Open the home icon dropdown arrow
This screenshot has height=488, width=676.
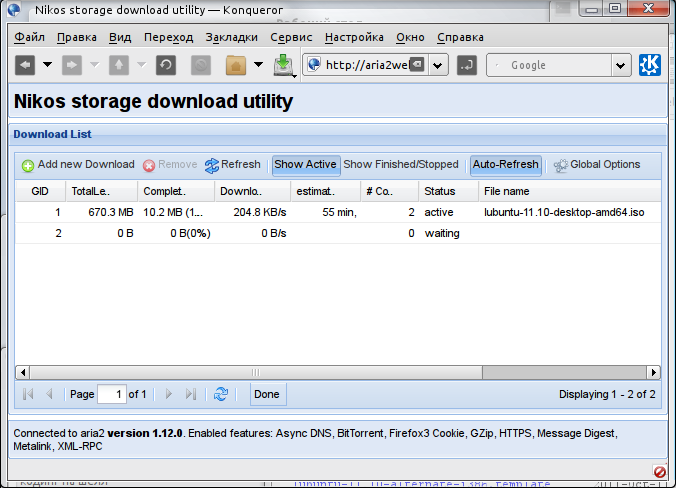[258, 65]
